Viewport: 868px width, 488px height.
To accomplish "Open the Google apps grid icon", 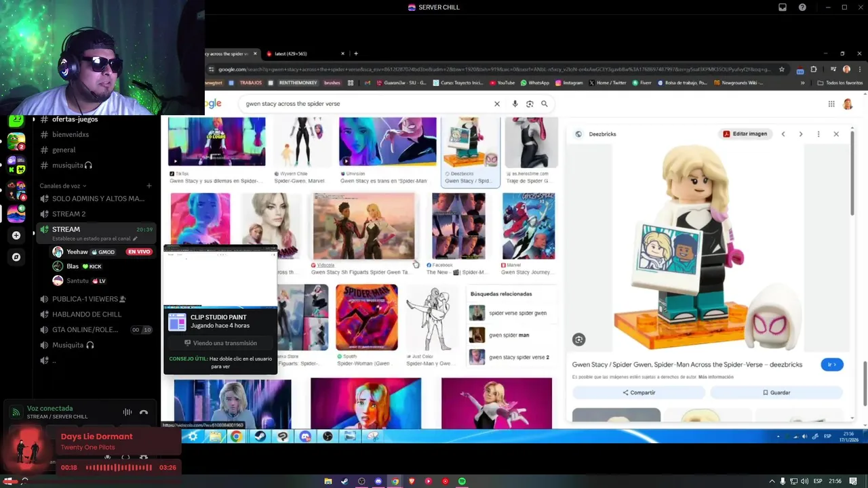I will (x=831, y=104).
